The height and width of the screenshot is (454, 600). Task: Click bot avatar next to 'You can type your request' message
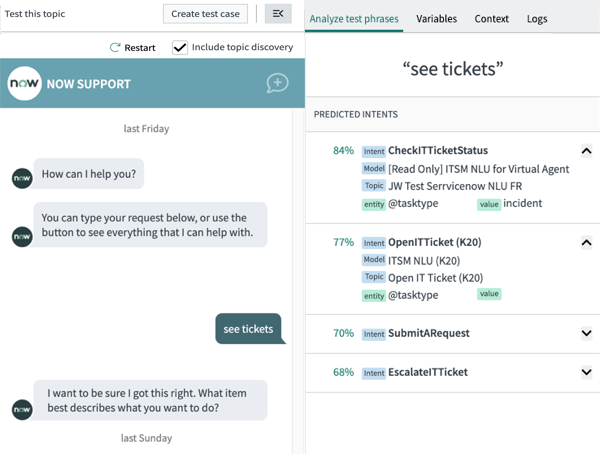tap(22, 237)
